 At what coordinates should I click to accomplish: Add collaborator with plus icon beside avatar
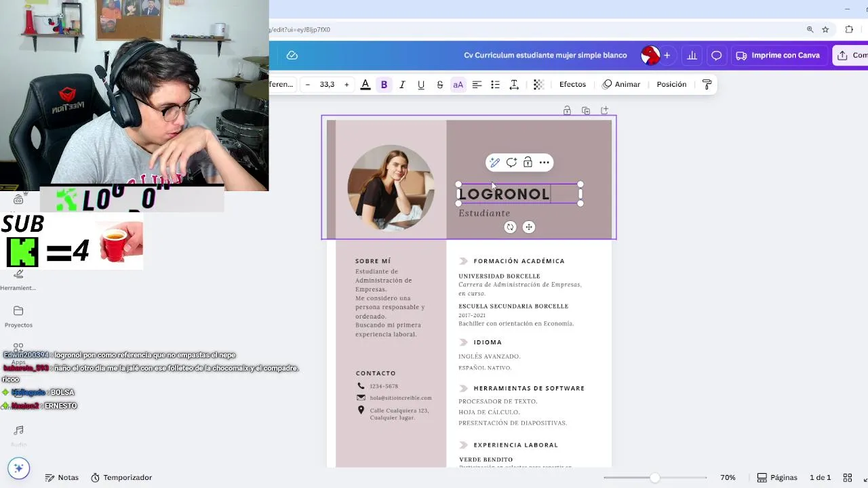pos(667,56)
